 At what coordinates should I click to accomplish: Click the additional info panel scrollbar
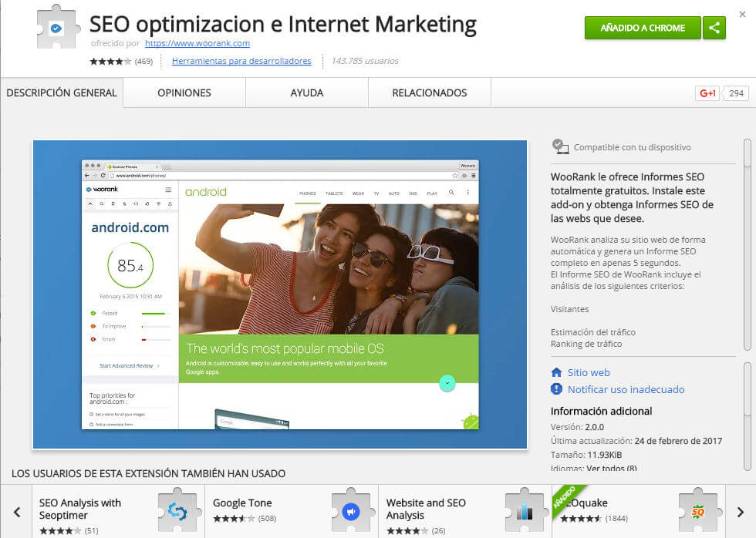click(x=748, y=416)
